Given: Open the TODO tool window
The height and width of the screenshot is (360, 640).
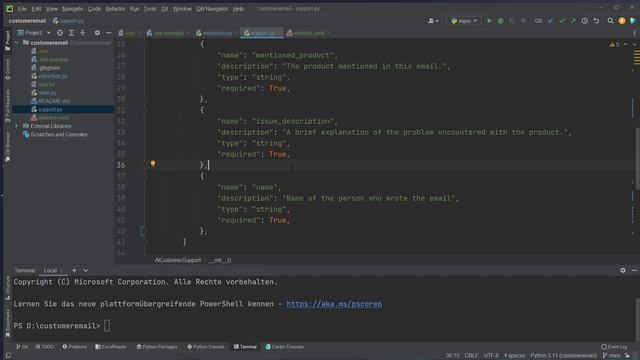Looking at the screenshot, I should tap(44, 347).
